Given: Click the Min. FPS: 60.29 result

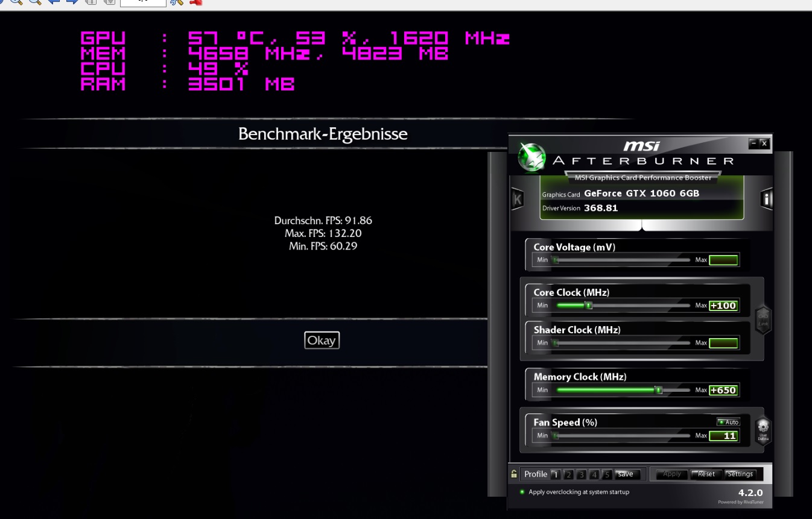Looking at the screenshot, I should [x=323, y=246].
